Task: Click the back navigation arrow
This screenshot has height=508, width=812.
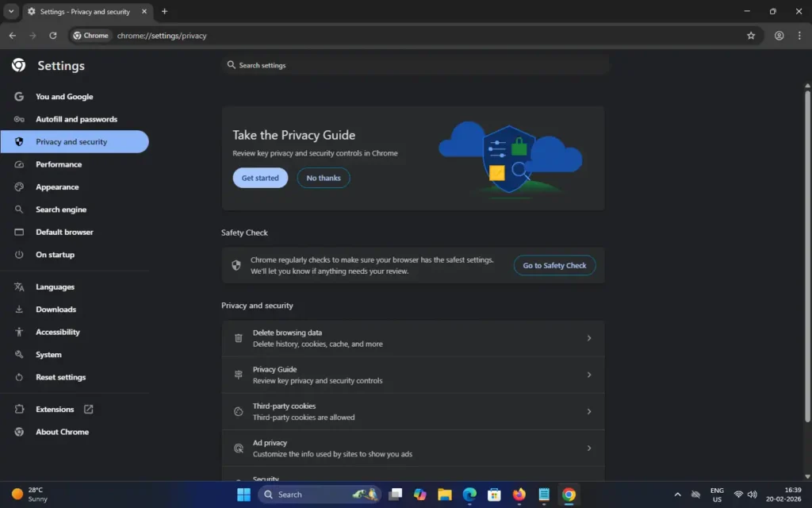Action: click(x=12, y=36)
